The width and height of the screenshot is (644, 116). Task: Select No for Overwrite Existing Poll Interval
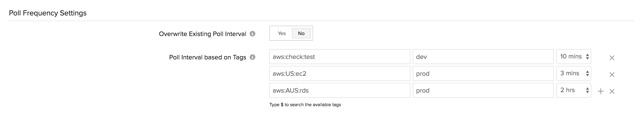(301, 33)
